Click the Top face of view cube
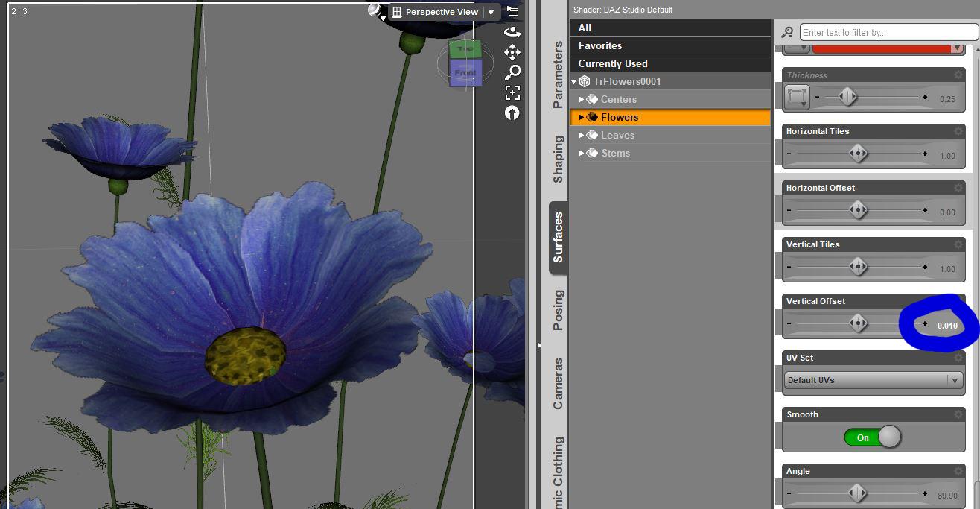 [x=465, y=49]
